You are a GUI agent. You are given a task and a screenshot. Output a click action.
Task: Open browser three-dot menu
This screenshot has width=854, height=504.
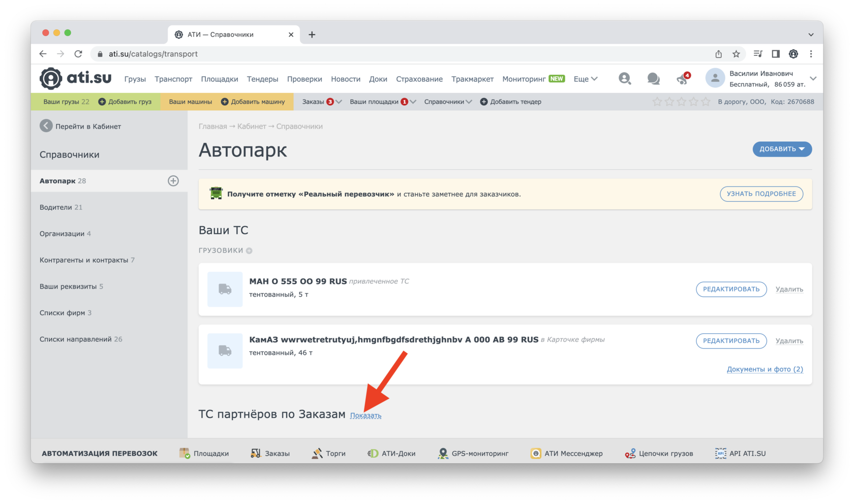click(x=811, y=54)
